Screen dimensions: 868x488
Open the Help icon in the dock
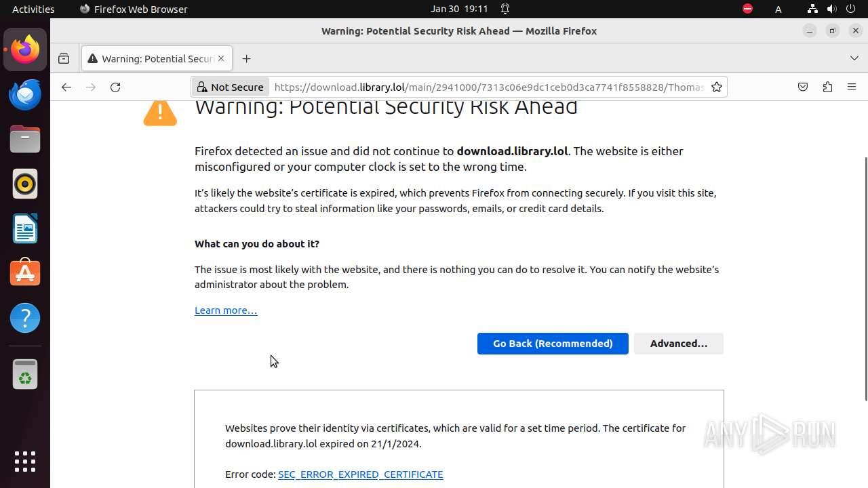(x=25, y=318)
